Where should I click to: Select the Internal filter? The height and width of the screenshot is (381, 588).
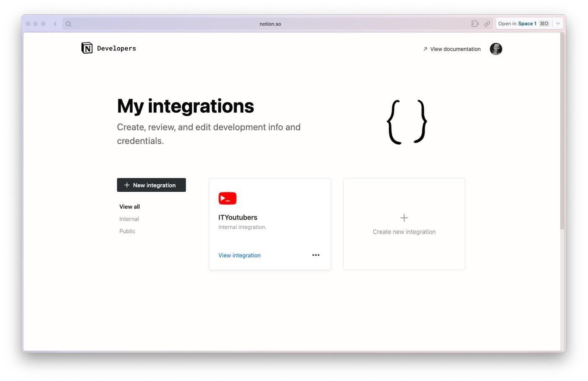tap(129, 219)
